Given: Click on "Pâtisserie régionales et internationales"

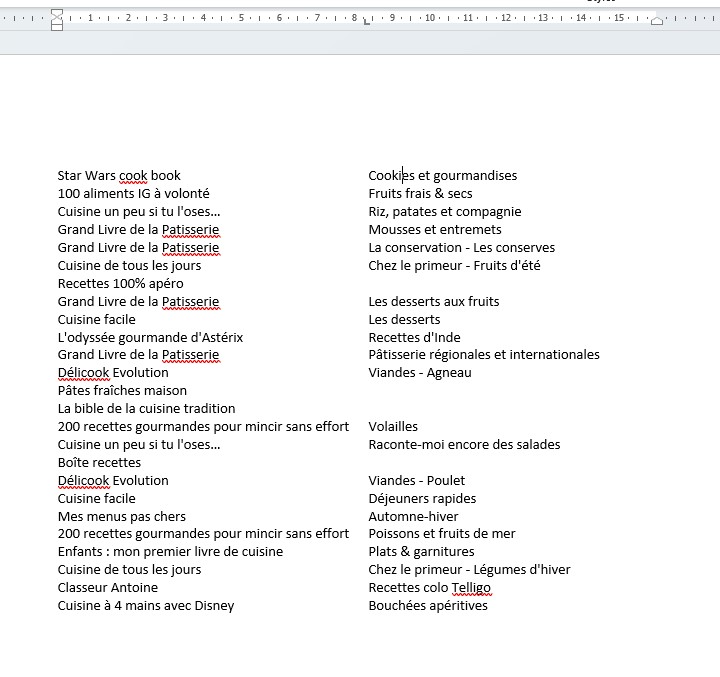Looking at the screenshot, I should [x=483, y=355].
